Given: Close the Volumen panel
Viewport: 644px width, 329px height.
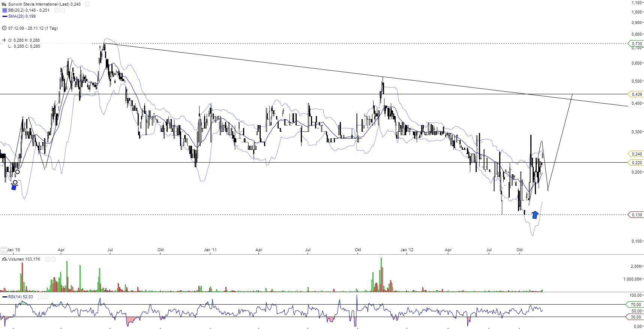Looking at the screenshot, I should pos(53,259).
